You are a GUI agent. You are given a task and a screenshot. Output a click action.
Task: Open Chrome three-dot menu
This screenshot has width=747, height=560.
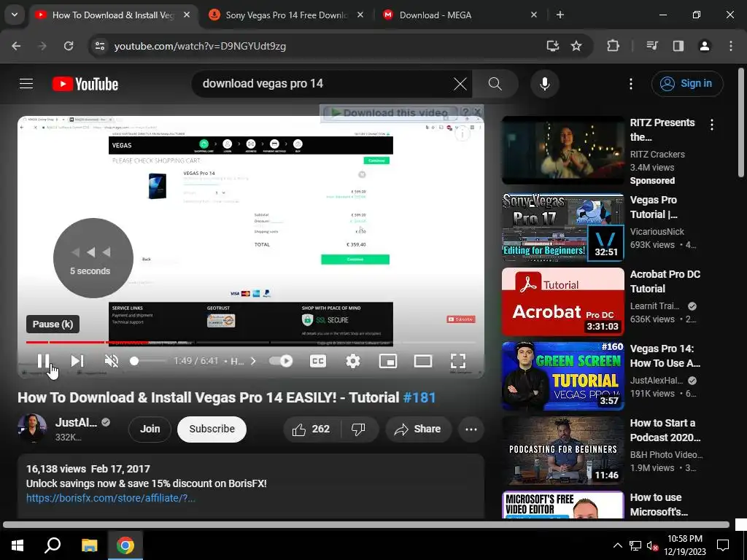click(731, 46)
